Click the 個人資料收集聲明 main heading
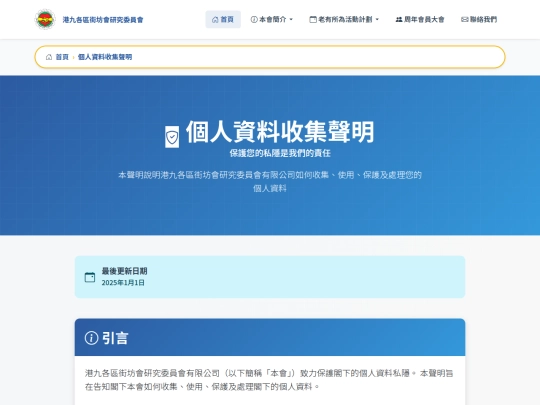The image size is (540, 405). point(280,132)
